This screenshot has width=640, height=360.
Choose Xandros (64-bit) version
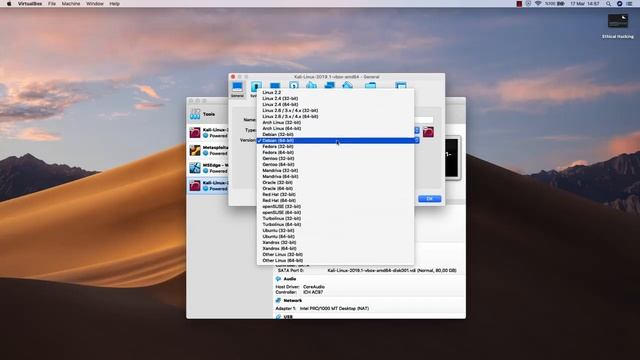(x=336, y=248)
